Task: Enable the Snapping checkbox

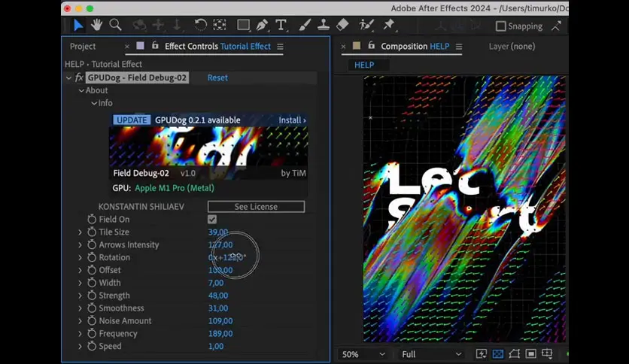Action: coord(500,26)
